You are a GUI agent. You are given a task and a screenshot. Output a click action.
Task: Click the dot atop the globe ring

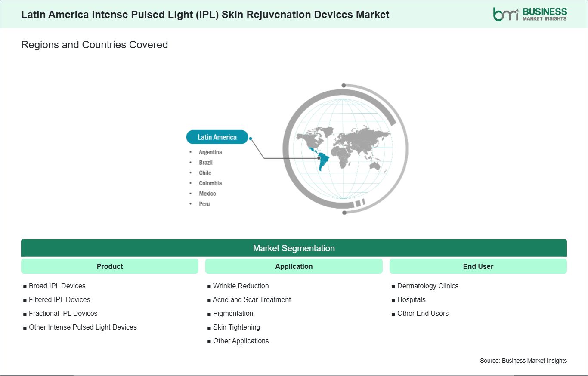(344, 86)
